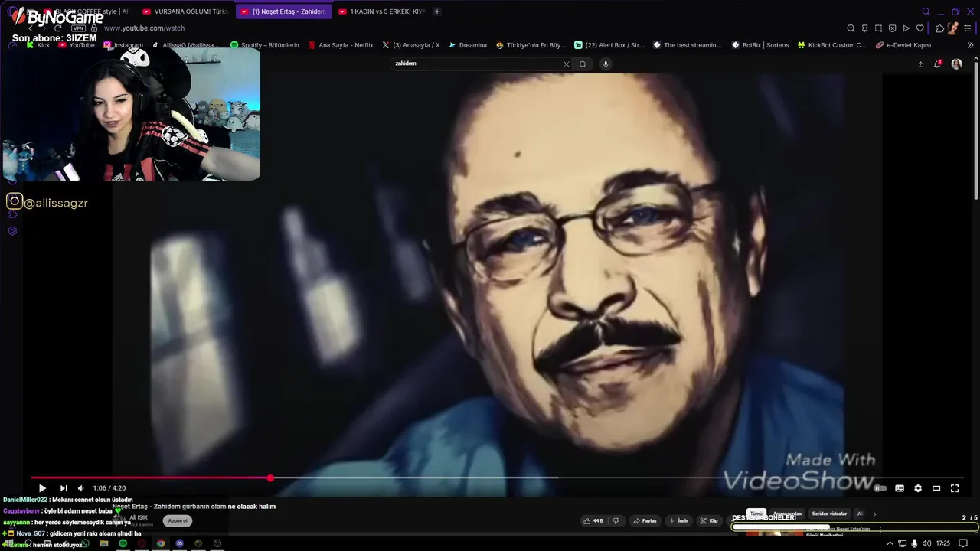
Task: Toggle the VPN badge in address bar
Action: pyautogui.click(x=78, y=28)
